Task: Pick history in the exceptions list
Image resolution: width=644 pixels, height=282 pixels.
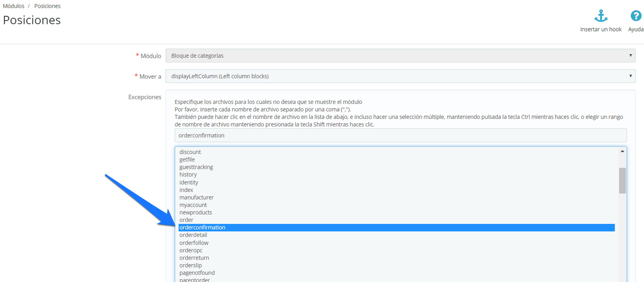Action: pos(188,174)
